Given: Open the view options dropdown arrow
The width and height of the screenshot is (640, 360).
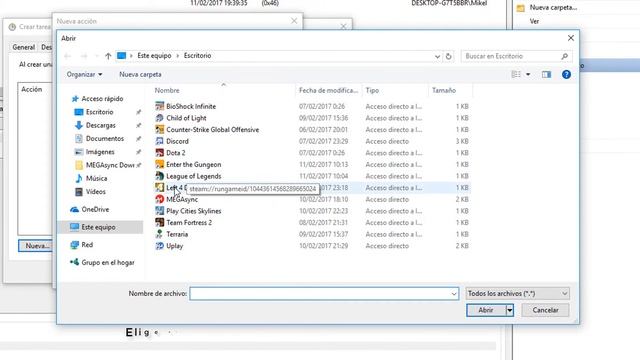Looking at the screenshot, I should 528,74.
